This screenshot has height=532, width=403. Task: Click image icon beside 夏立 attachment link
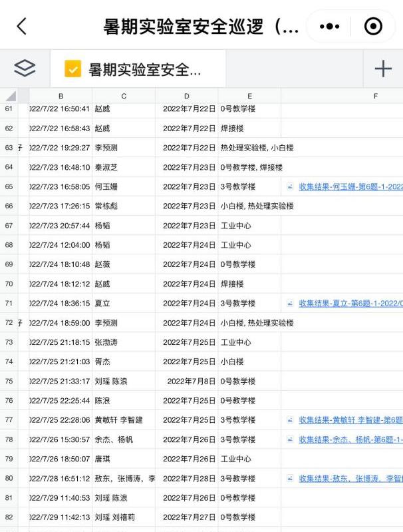pos(290,303)
